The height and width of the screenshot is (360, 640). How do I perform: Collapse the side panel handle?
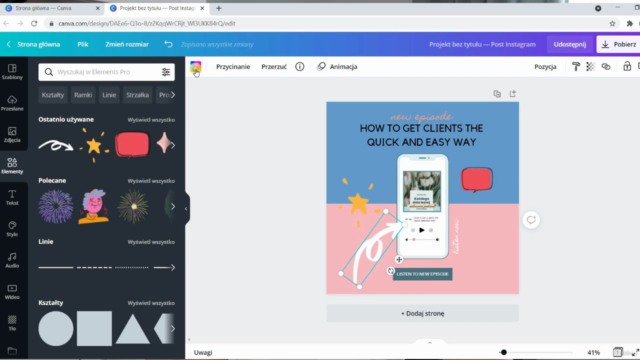[186, 209]
